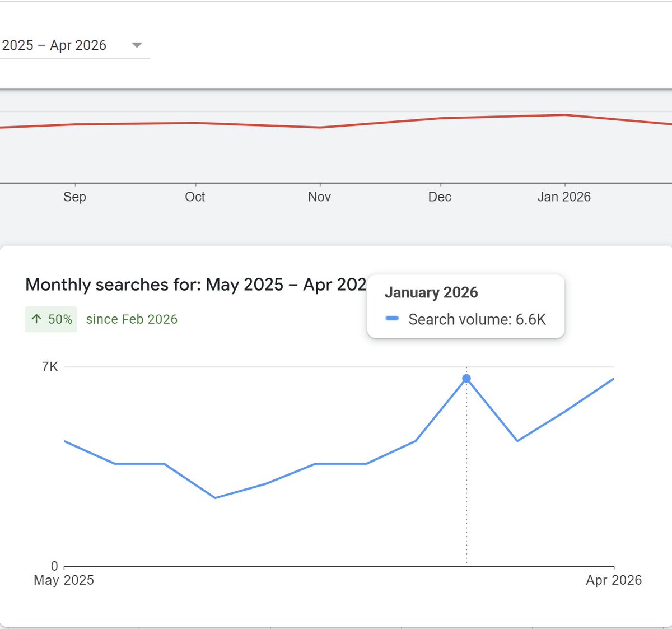Open the date range dropdown arrow
672x629 pixels.
click(x=137, y=45)
